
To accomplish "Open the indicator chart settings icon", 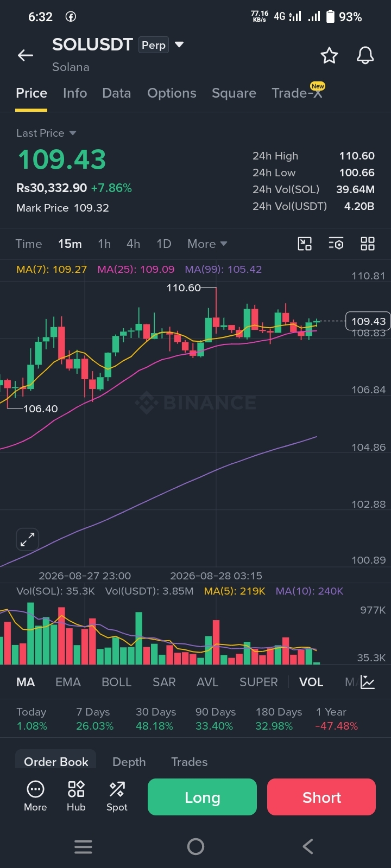I will [368, 682].
